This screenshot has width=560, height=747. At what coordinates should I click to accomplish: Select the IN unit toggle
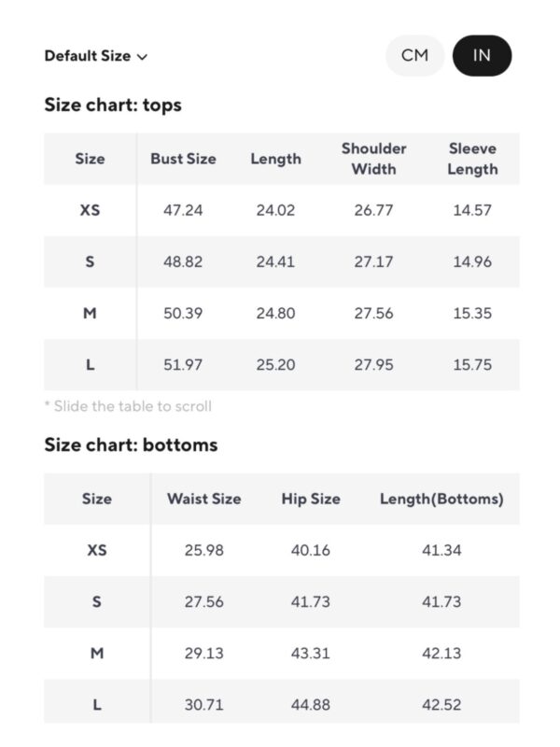(x=482, y=56)
